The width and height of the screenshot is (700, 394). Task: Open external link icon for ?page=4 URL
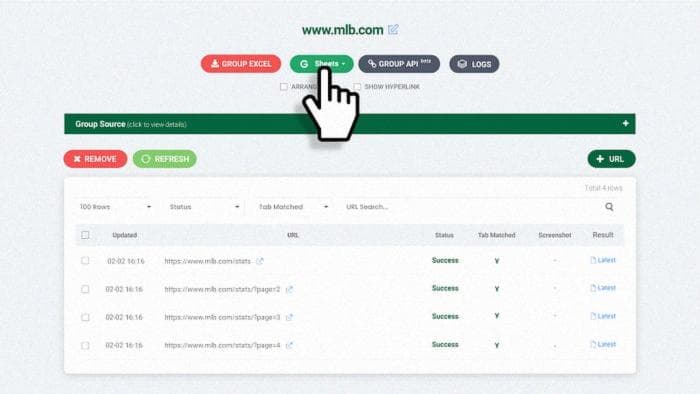(289, 345)
